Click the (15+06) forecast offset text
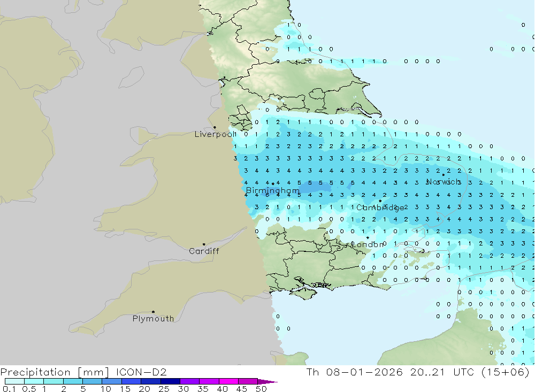535x392 pixels. pos(506,372)
